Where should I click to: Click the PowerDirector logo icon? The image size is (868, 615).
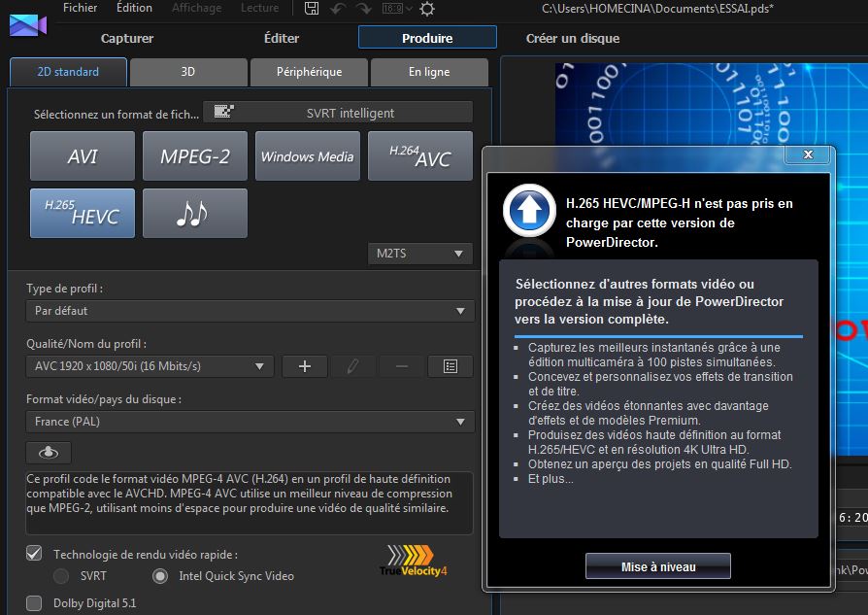coord(28,25)
